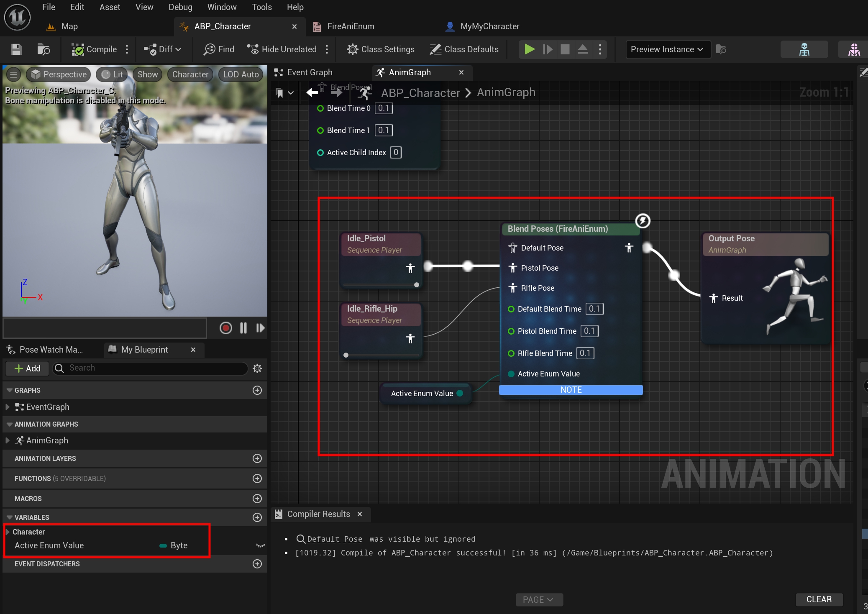Add a new event dispatcher
Image resolution: width=868 pixels, height=614 pixels.
257,564
